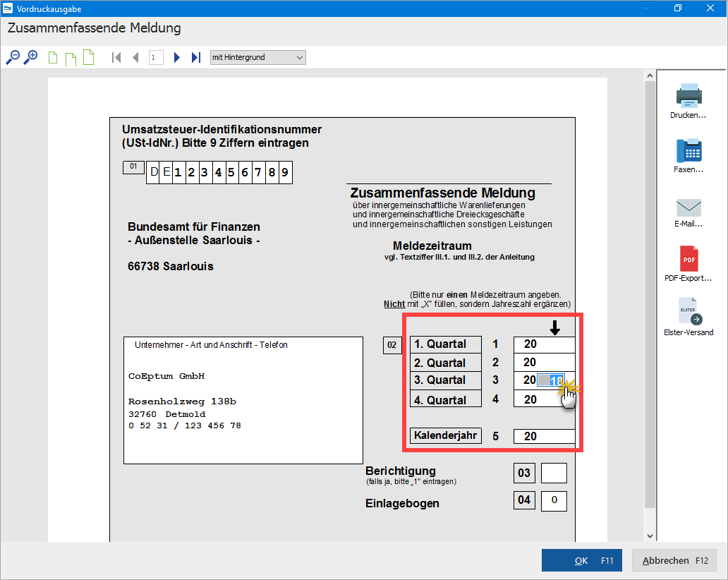The width and height of the screenshot is (728, 580).
Task: Click the page number field
Action: (x=156, y=58)
